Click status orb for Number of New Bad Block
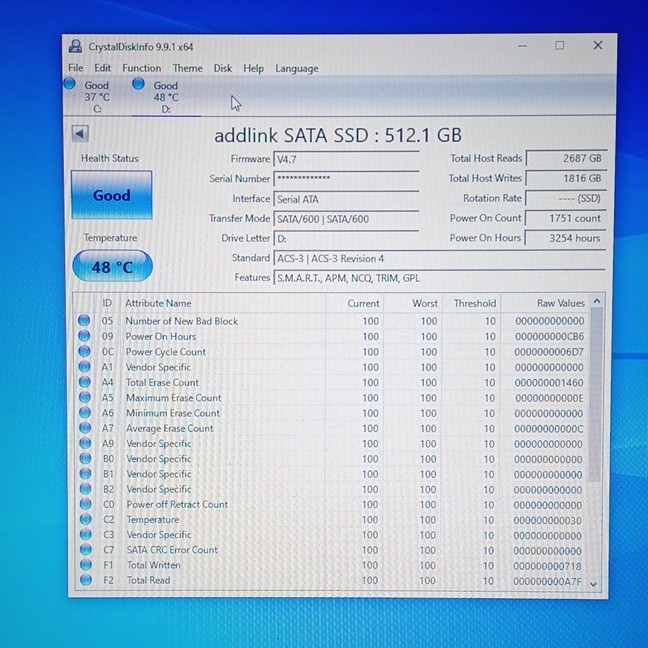The width and height of the screenshot is (648, 648). click(x=84, y=321)
